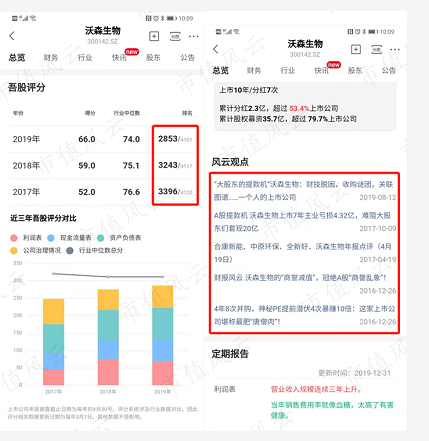
Task: Open 股东 tab in left screen
Action: click(x=153, y=58)
